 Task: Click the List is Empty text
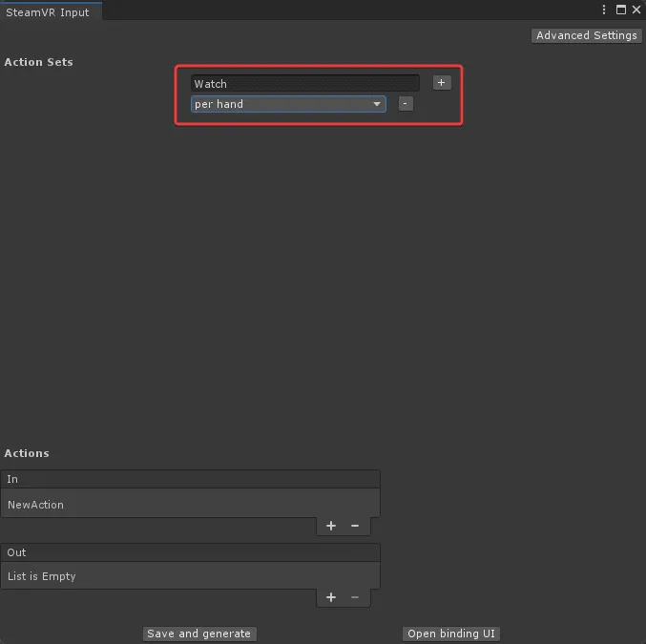[42, 576]
